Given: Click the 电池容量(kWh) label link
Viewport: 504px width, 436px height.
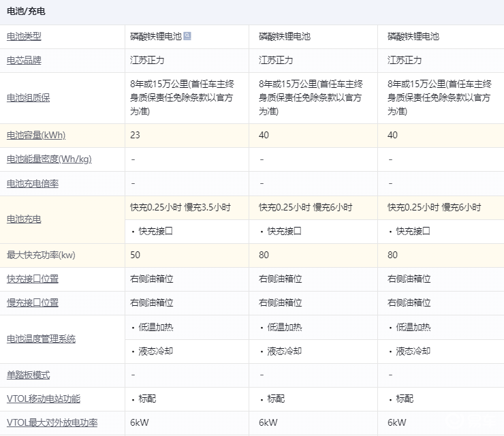Looking at the screenshot, I should 36,135.
